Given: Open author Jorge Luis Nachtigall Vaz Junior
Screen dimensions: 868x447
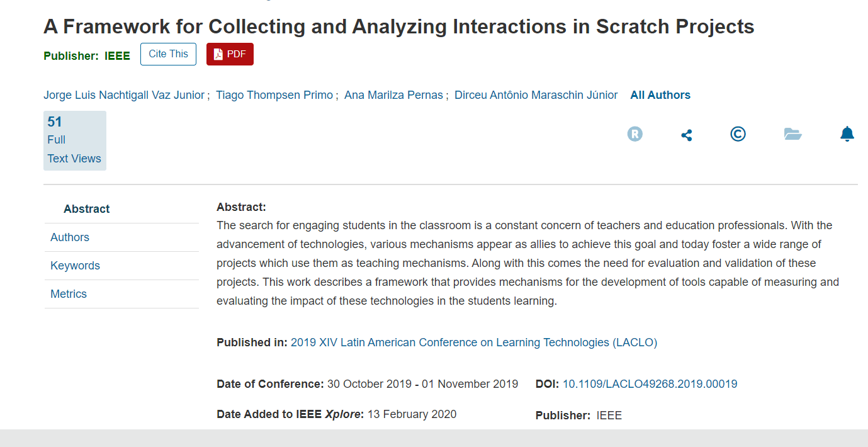Looking at the screenshot, I should (124, 95).
